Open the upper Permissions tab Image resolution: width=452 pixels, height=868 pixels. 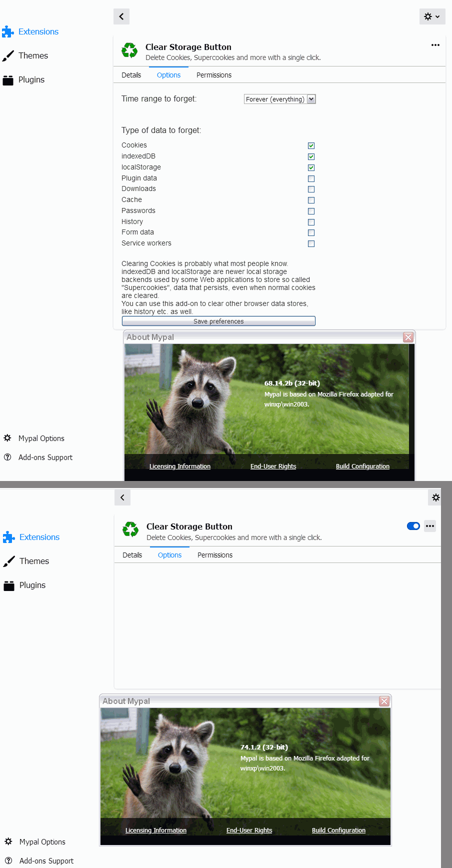[x=214, y=75]
